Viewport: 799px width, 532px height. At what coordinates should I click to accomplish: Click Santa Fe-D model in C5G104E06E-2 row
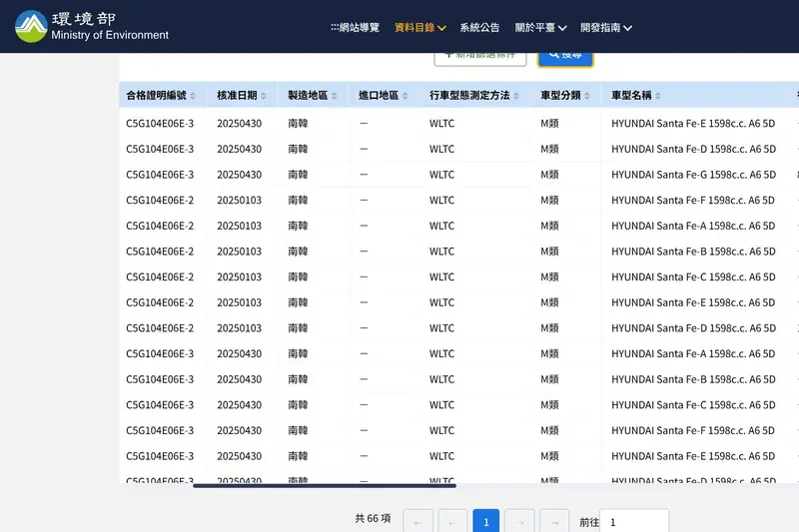(693, 327)
